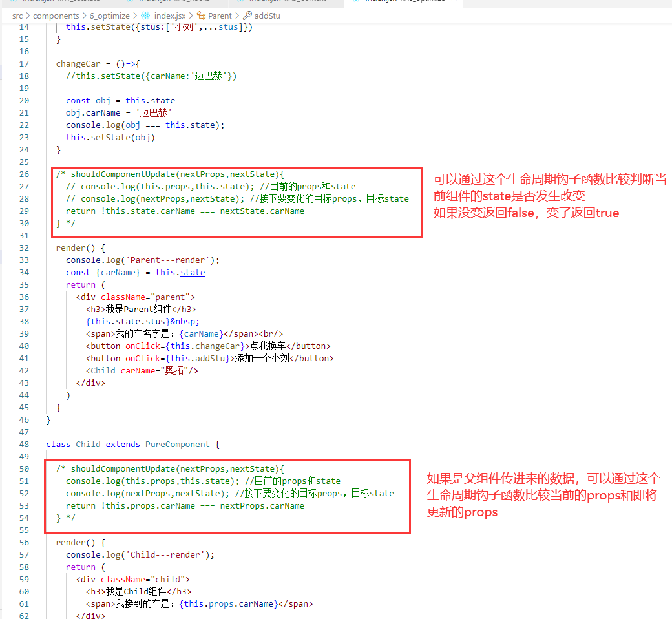
Task: Click the React file icon on the active editor tab
Action: (357, 2)
